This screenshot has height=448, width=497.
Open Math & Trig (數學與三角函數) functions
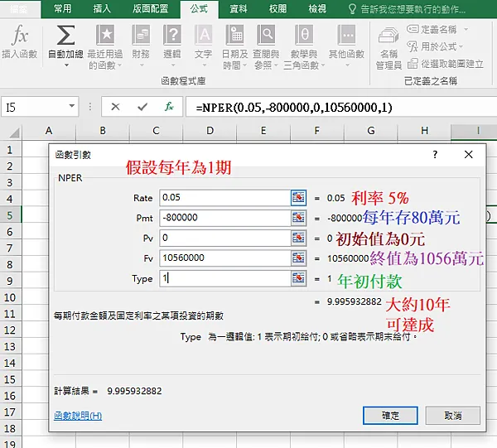click(x=304, y=47)
